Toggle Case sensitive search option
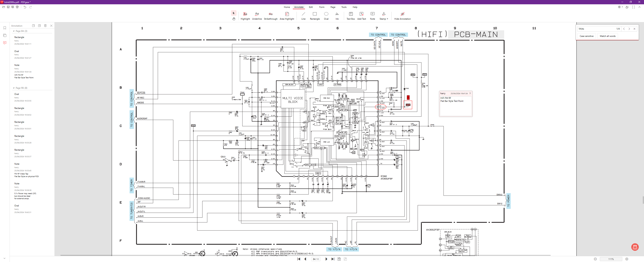 coord(586,36)
